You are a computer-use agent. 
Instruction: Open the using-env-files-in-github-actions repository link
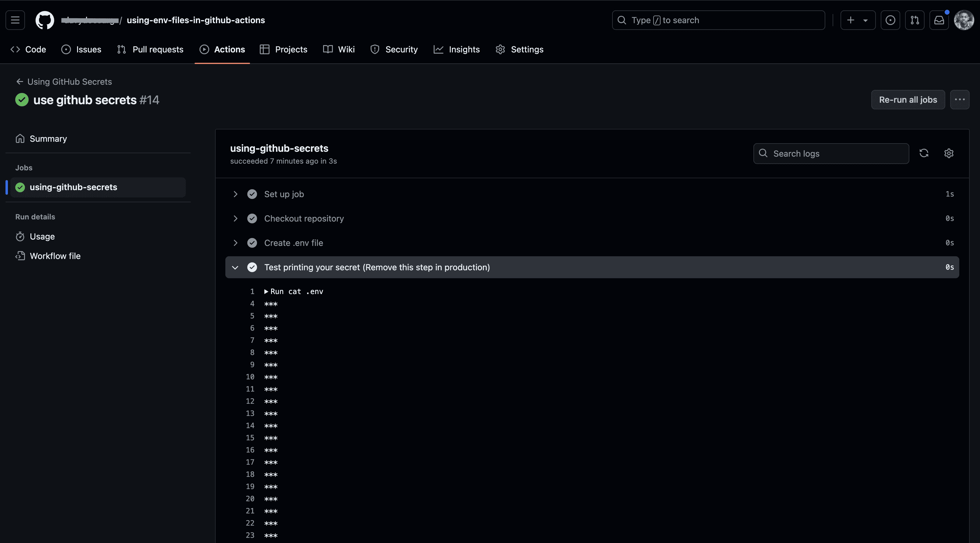(196, 20)
